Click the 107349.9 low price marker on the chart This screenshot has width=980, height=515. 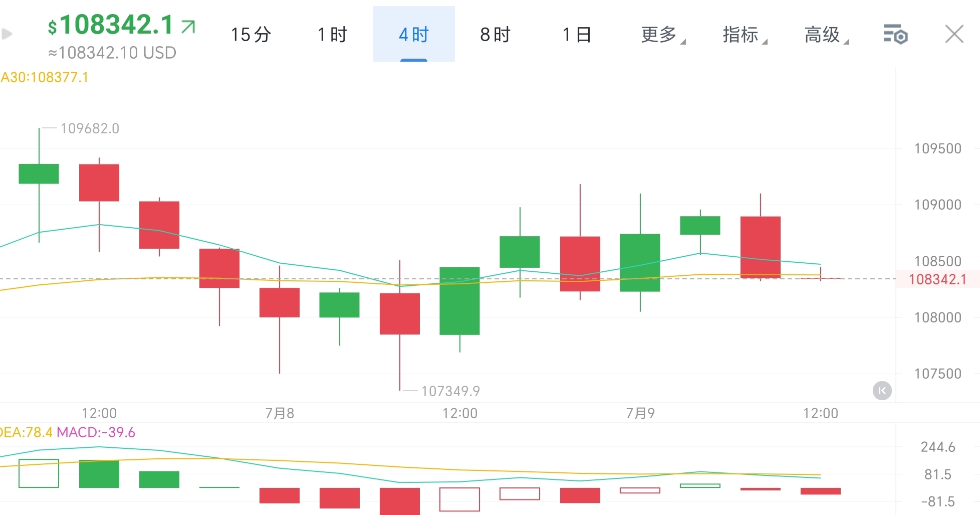[450, 391]
